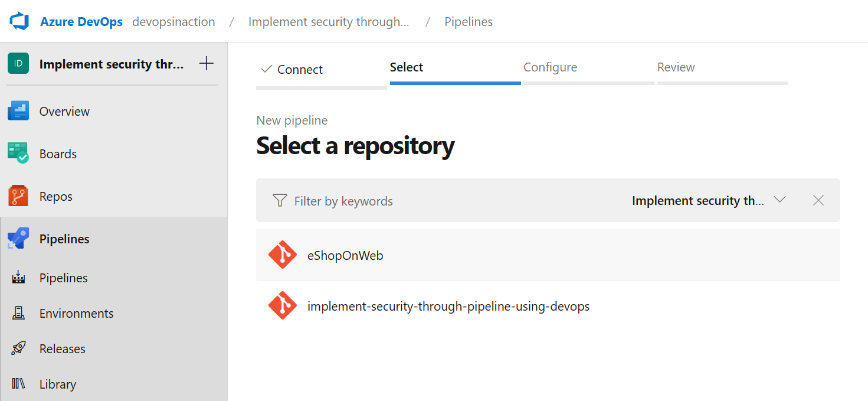Focus the Filter by keywords field
This screenshot has width=868, height=401.
click(343, 201)
